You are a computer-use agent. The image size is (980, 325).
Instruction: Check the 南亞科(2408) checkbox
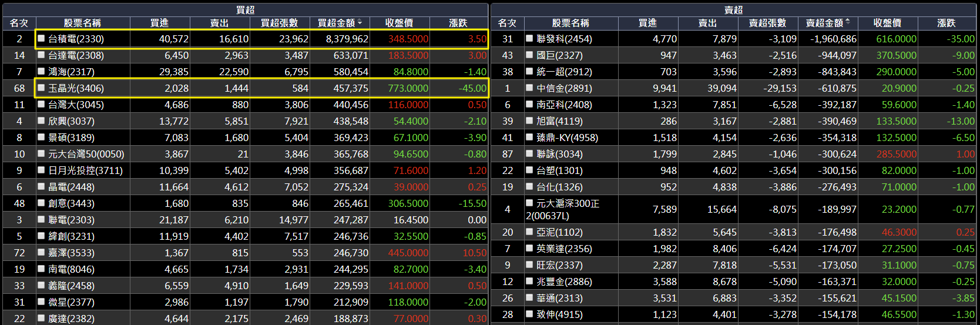coord(529,104)
